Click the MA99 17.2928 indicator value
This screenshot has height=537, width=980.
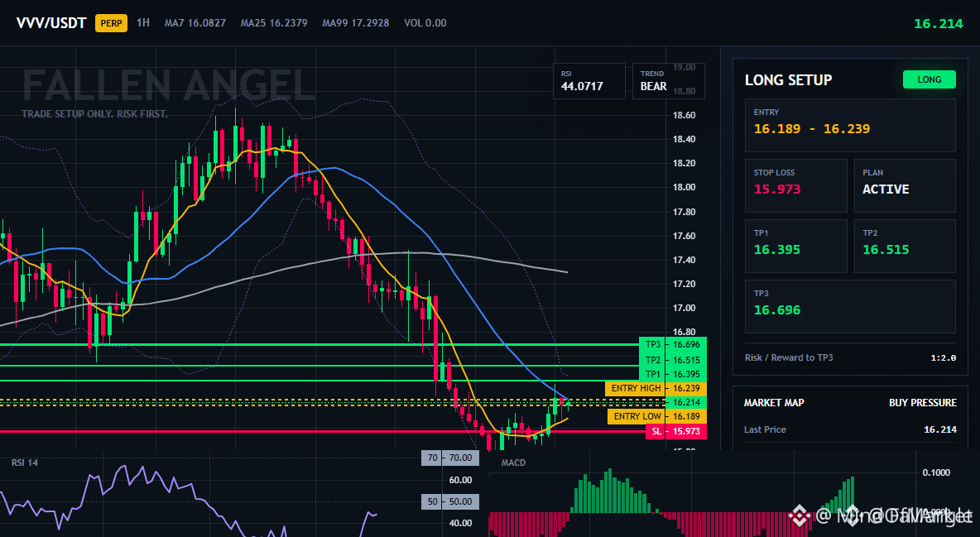coord(356,23)
